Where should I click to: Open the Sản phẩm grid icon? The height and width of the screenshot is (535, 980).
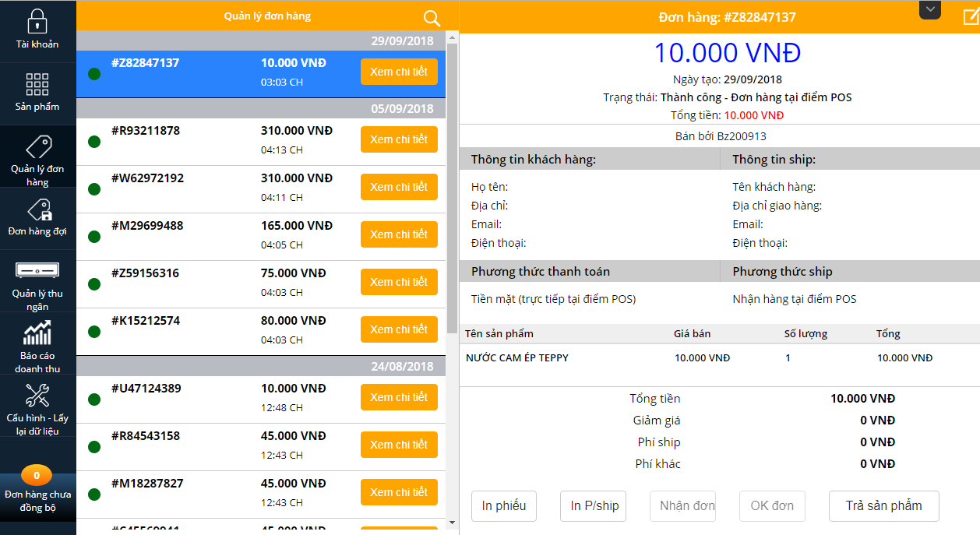point(37,84)
